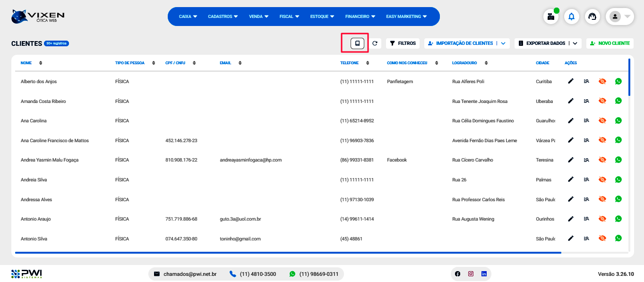Open WhatsApp for Andrea Yasmin Malu Fogaça

pyautogui.click(x=618, y=160)
